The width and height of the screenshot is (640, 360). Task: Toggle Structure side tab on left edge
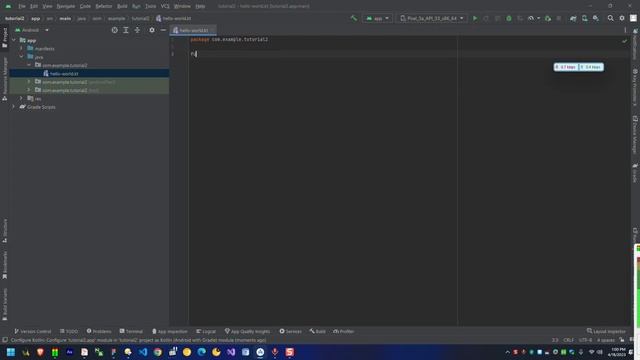click(x=5, y=231)
